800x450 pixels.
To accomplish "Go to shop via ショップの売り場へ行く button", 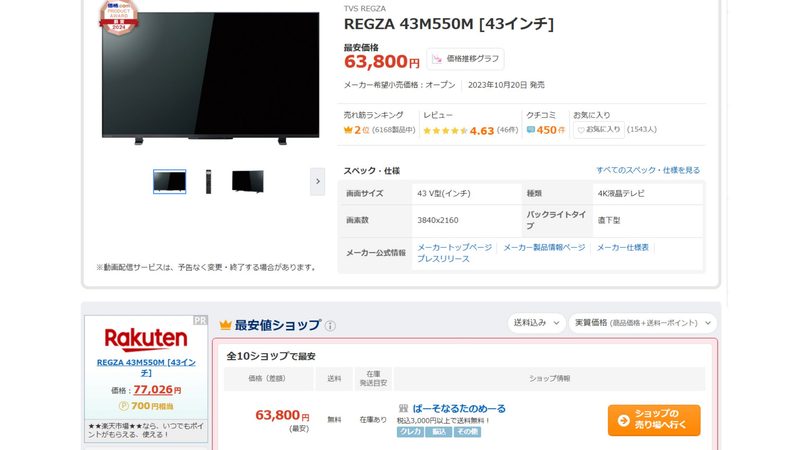I will [x=654, y=420].
